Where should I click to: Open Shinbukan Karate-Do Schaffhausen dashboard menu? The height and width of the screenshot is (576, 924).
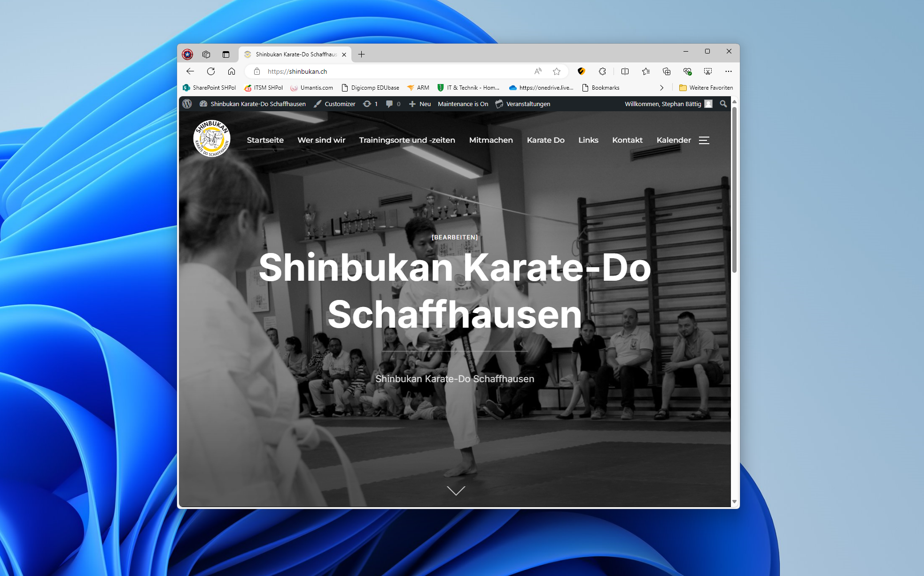coord(253,104)
